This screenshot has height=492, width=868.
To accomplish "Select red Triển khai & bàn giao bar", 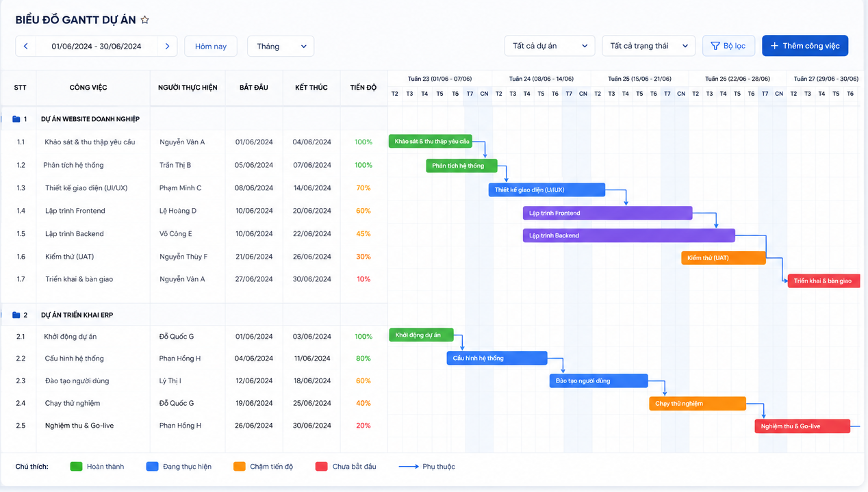I will tap(824, 281).
